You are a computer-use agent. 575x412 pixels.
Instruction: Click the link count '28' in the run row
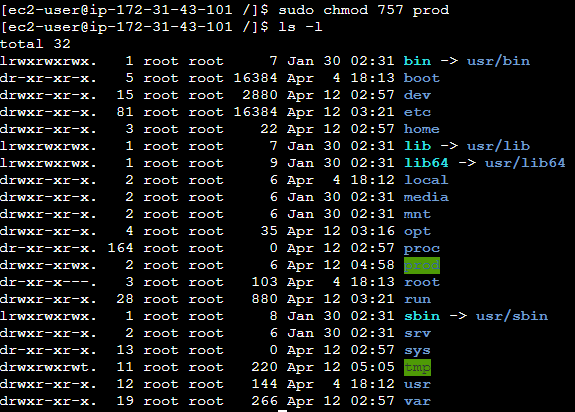(125, 299)
